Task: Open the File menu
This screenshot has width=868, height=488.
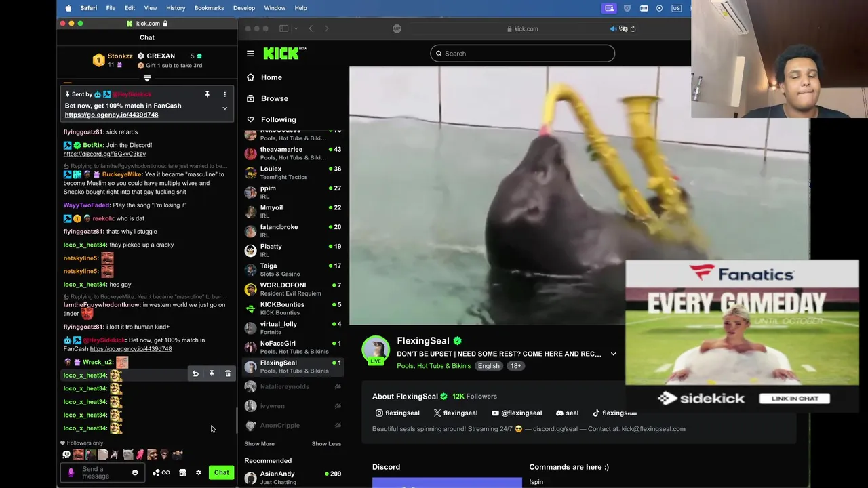Action: point(111,8)
